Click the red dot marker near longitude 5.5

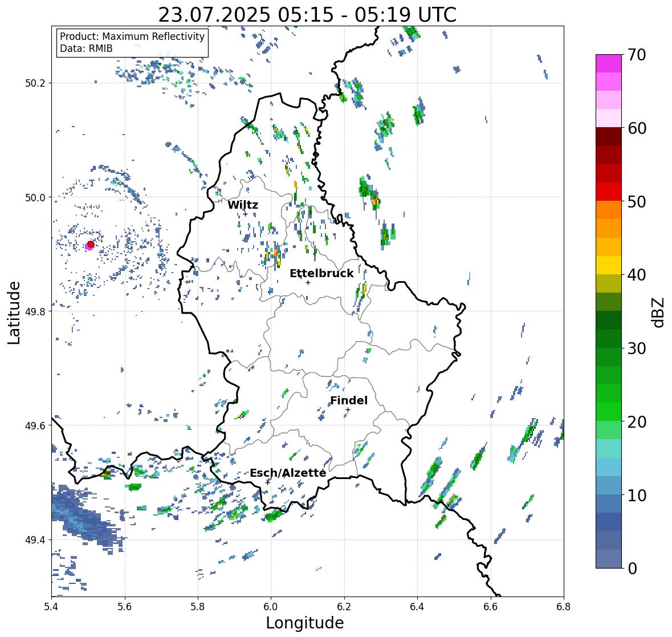coord(91,244)
